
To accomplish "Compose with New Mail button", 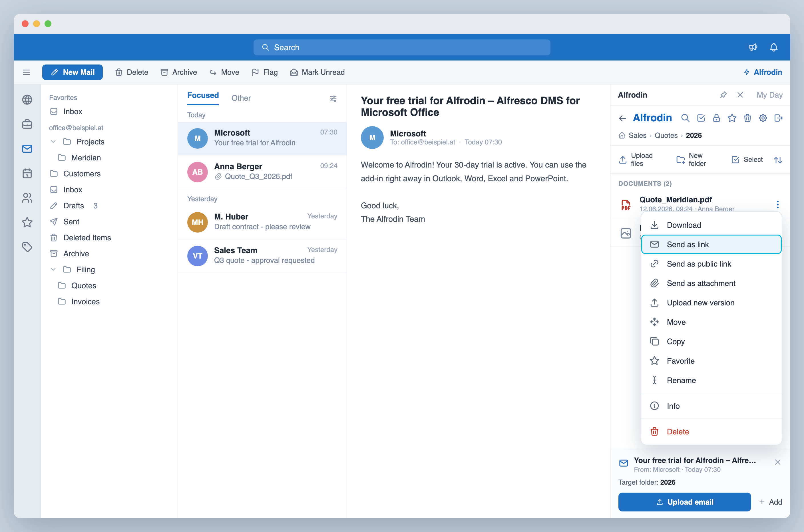I will [72, 72].
